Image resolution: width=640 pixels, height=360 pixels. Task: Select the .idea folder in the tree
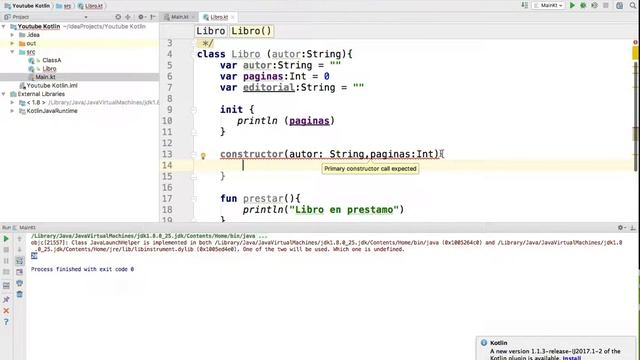[x=33, y=35]
